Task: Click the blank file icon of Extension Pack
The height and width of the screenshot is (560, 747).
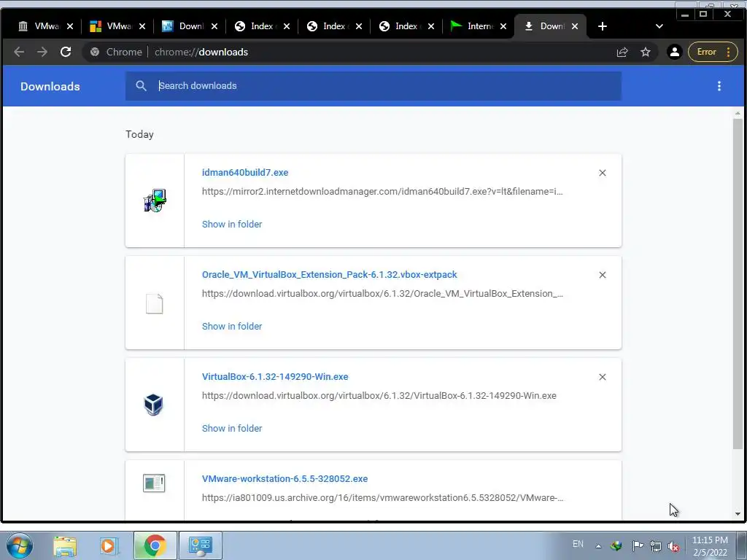Action: pos(155,303)
